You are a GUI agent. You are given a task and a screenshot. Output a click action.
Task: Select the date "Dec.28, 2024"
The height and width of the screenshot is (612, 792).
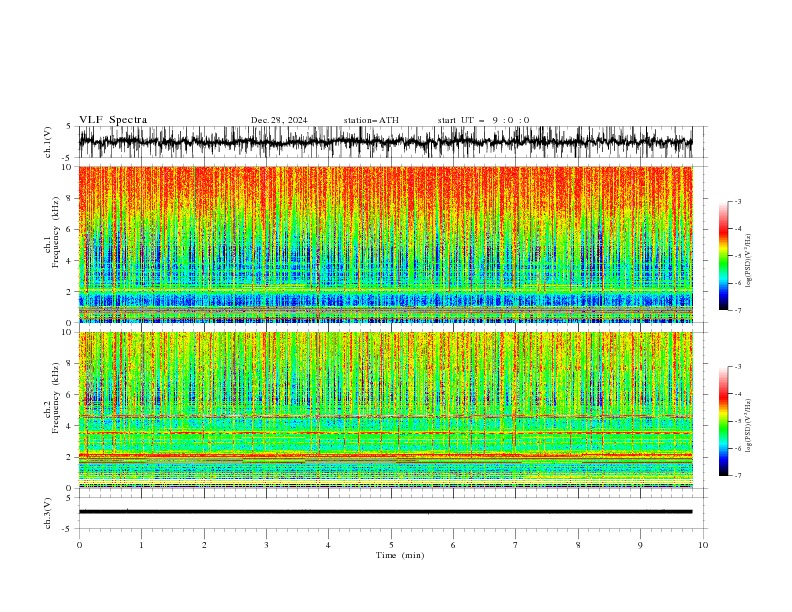pos(279,120)
